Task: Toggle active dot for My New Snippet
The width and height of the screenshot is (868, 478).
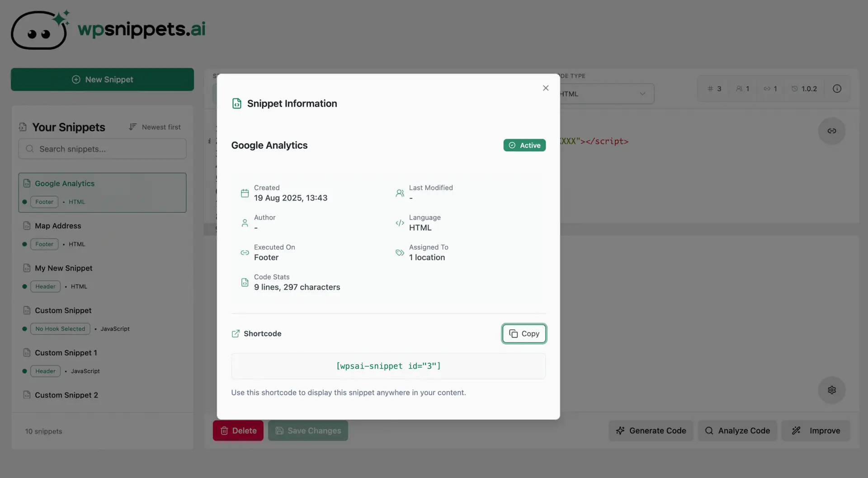Action: coord(24,286)
